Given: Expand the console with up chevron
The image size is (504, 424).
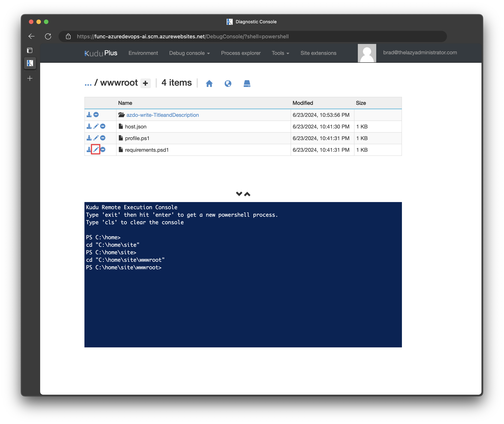Looking at the screenshot, I should (247, 194).
